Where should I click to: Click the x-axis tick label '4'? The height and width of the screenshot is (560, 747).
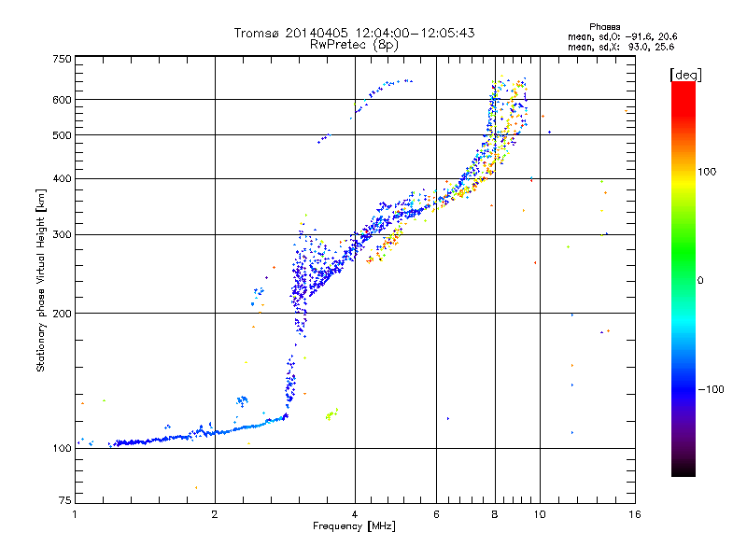[x=355, y=514]
